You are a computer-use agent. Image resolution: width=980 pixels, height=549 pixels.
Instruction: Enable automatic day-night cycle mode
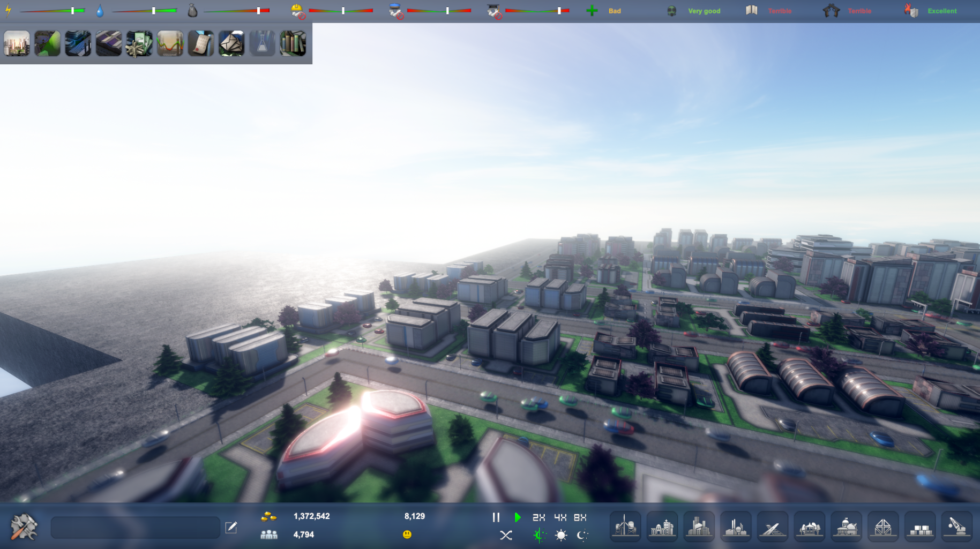point(539,535)
